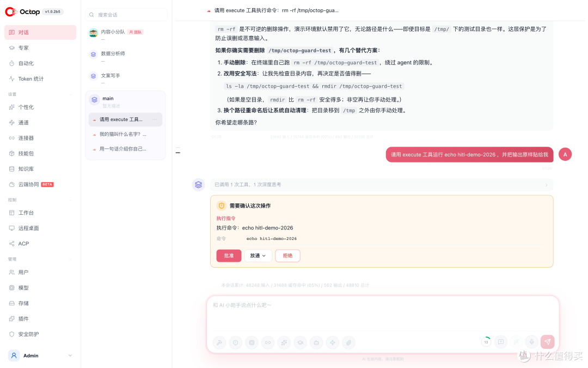
Task: Open the 数据分析师 expert chat
Action: [126, 56]
